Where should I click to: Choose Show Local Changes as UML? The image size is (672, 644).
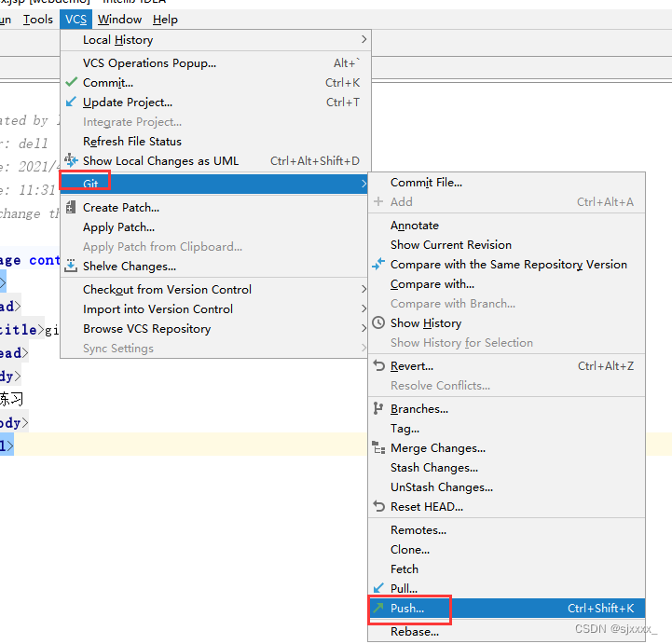point(215,160)
